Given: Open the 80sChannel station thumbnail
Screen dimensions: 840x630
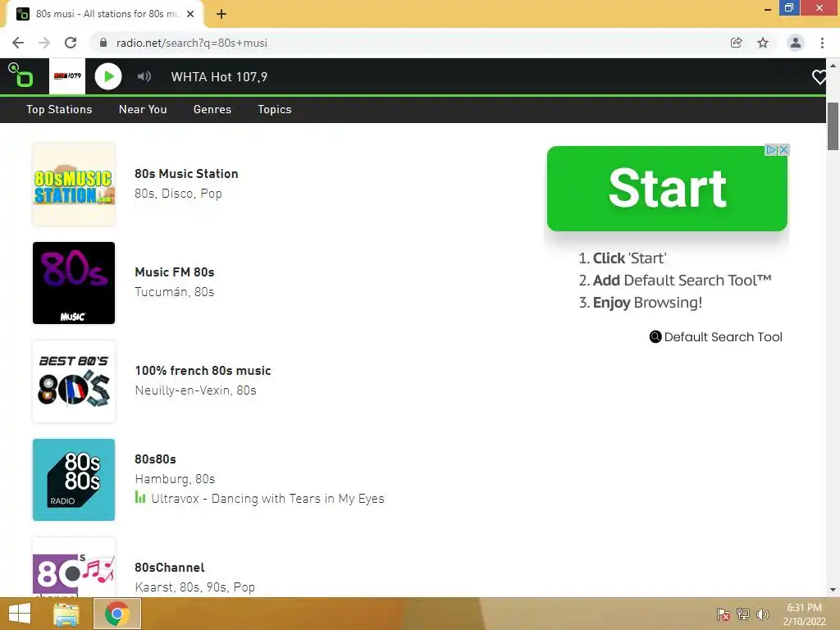Looking at the screenshot, I should coord(74,568).
